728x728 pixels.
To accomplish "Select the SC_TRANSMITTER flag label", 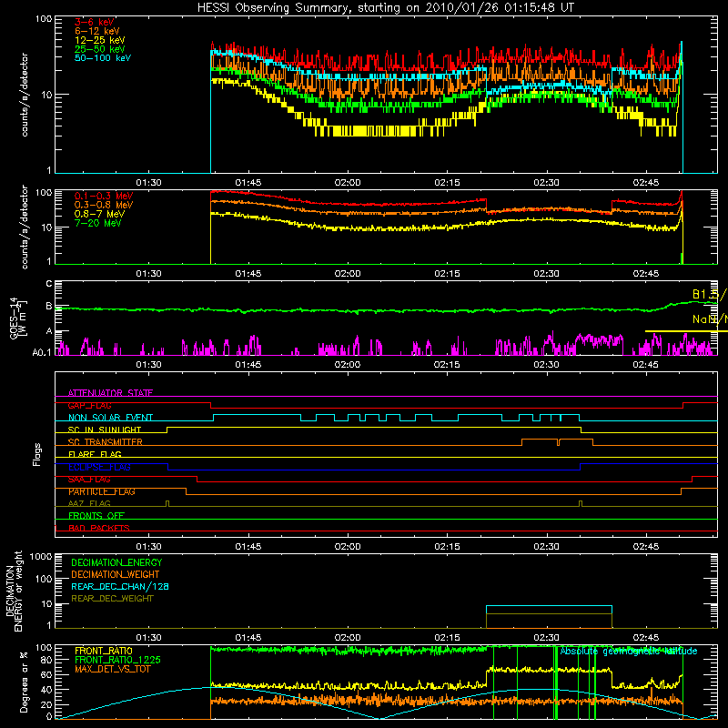I will 106,442.
